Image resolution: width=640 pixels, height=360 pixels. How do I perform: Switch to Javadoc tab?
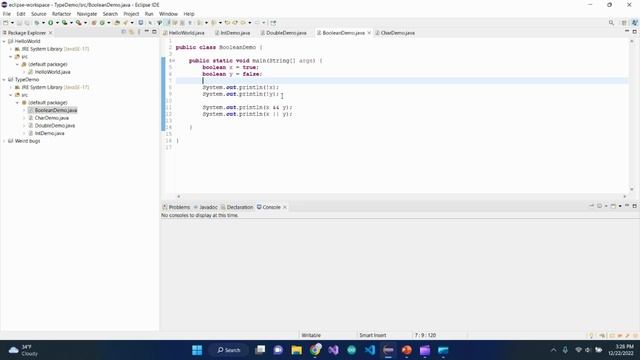coord(206,207)
